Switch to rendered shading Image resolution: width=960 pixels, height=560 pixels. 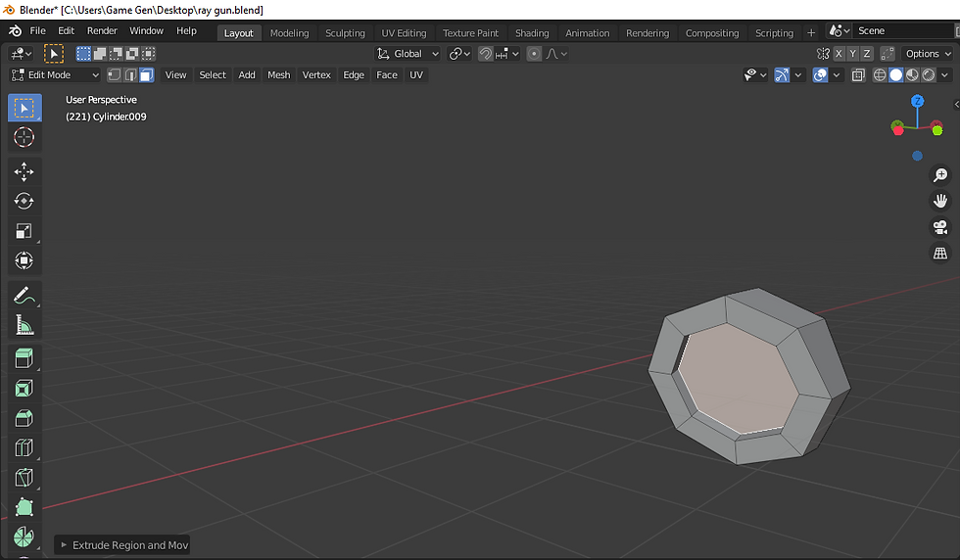(x=929, y=74)
